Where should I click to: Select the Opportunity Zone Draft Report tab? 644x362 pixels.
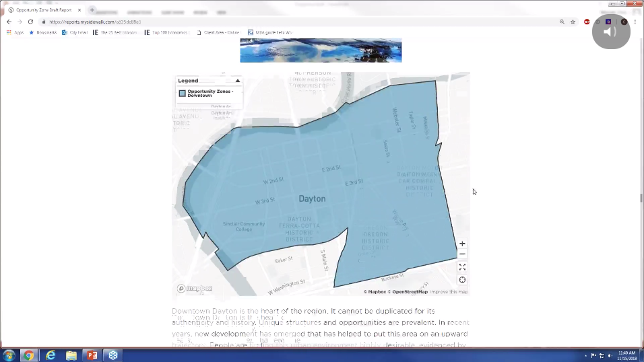coord(44,10)
